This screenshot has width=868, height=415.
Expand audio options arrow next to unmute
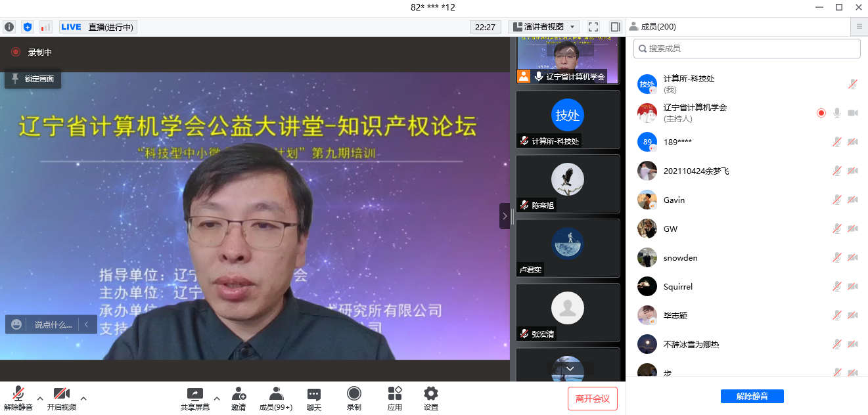[x=40, y=398]
